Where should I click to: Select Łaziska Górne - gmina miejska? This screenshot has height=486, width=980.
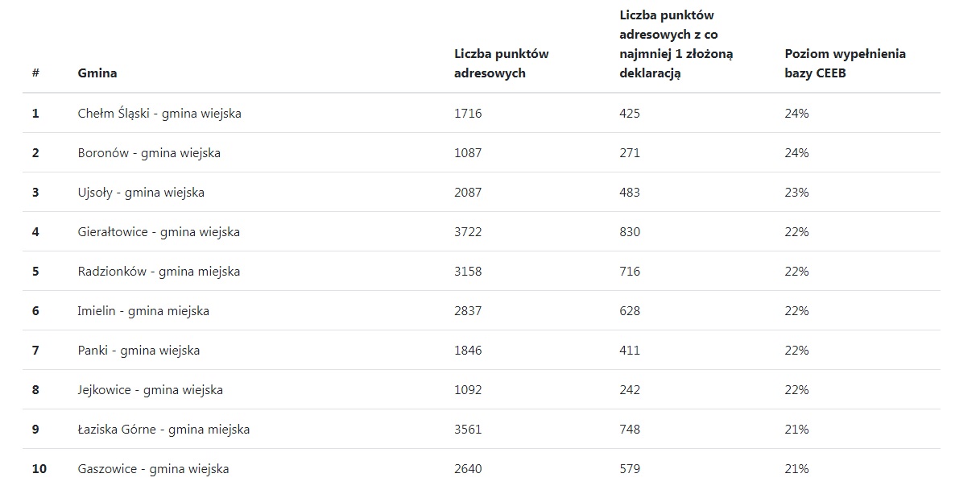pos(163,430)
